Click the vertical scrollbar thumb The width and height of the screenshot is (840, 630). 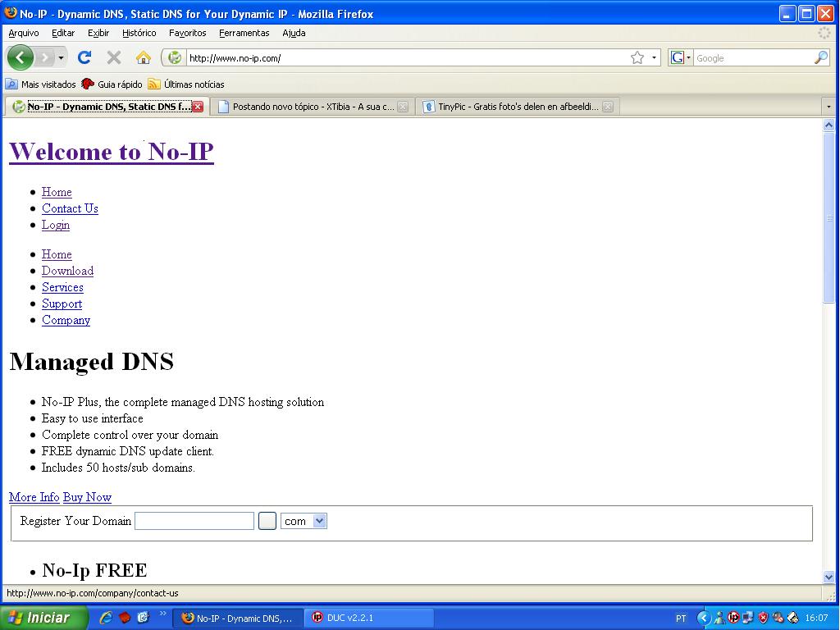click(x=829, y=218)
